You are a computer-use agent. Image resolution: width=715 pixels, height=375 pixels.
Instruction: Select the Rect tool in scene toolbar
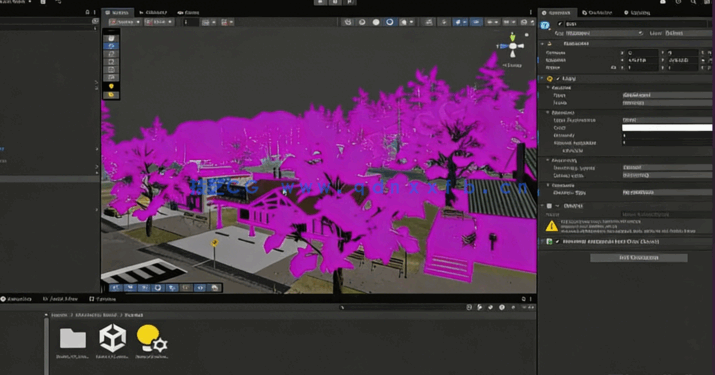click(111, 69)
